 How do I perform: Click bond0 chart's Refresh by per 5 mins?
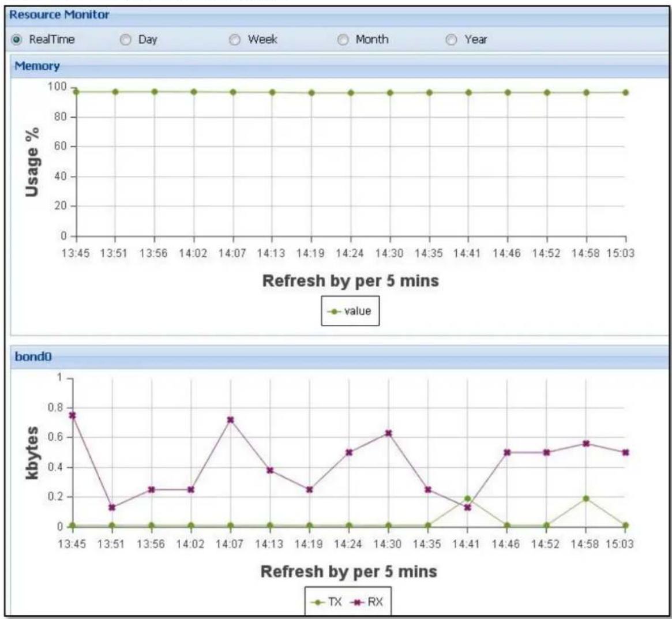(x=349, y=572)
